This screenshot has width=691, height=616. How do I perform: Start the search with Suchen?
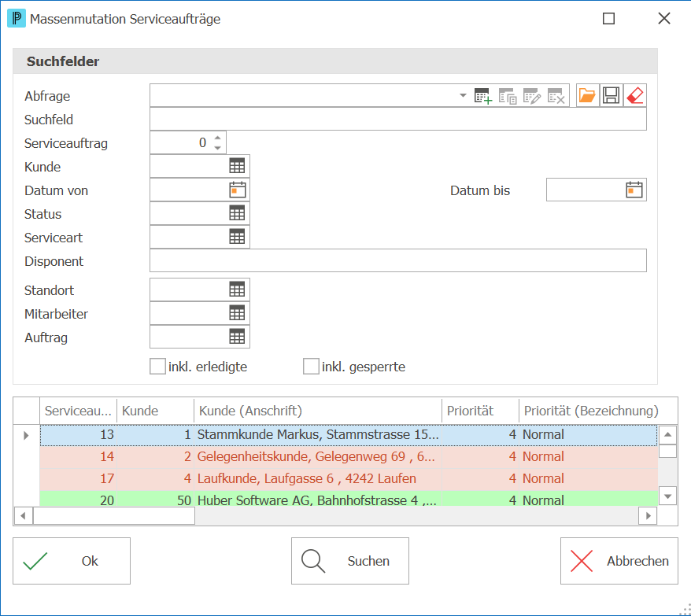(350, 561)
